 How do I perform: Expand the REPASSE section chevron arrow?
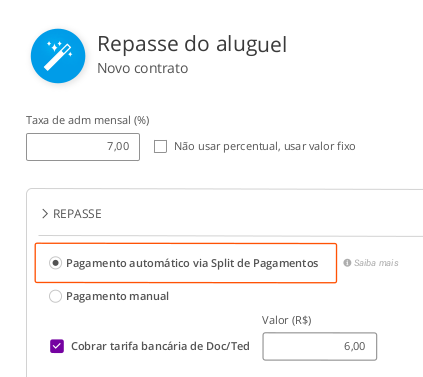click(45, 214)
